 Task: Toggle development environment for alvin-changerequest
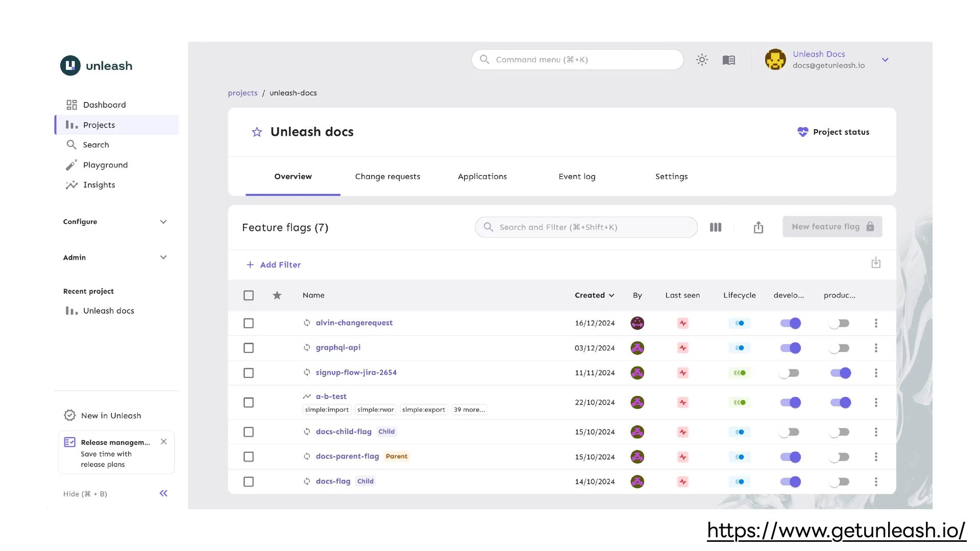click(791, 323)
